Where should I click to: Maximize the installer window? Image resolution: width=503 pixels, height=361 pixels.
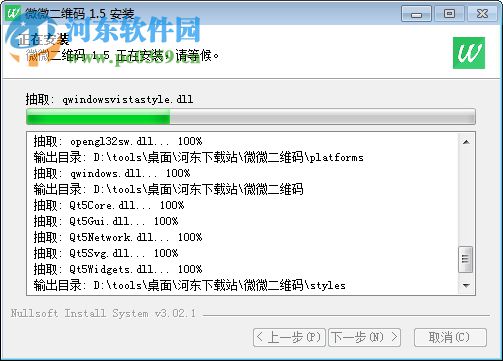tap(449, 14)
